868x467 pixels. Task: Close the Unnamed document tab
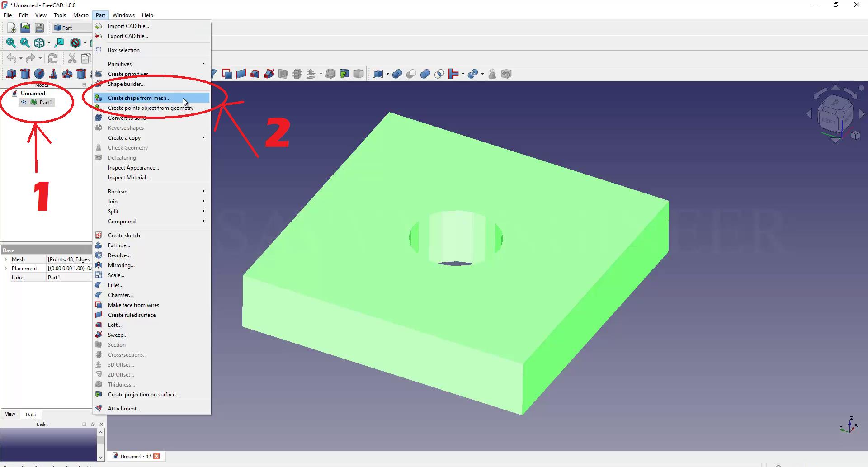[156, 456]
